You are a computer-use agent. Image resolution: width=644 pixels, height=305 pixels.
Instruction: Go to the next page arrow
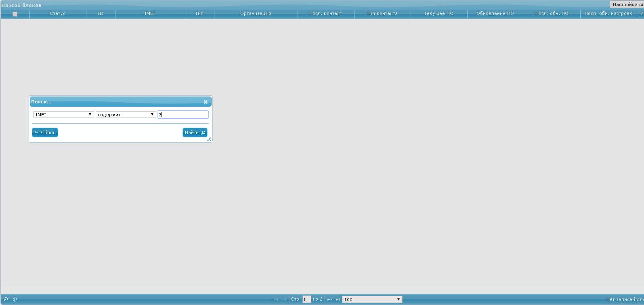pyautogui.click(x=329, y=299)
